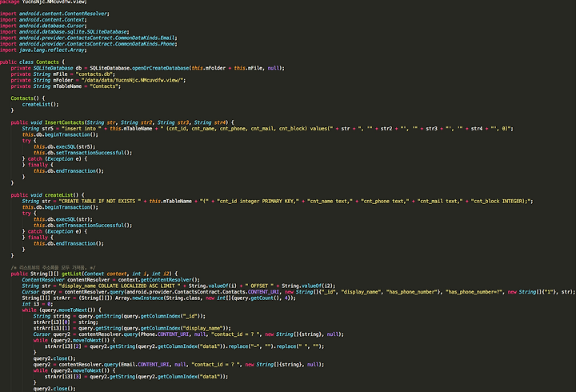Image resolution: width=576 pixels, height=392 pixels.
Task: Click the "CREATE TABLE IF NOT EXISTS" string line
Action: tap(278, 202)
